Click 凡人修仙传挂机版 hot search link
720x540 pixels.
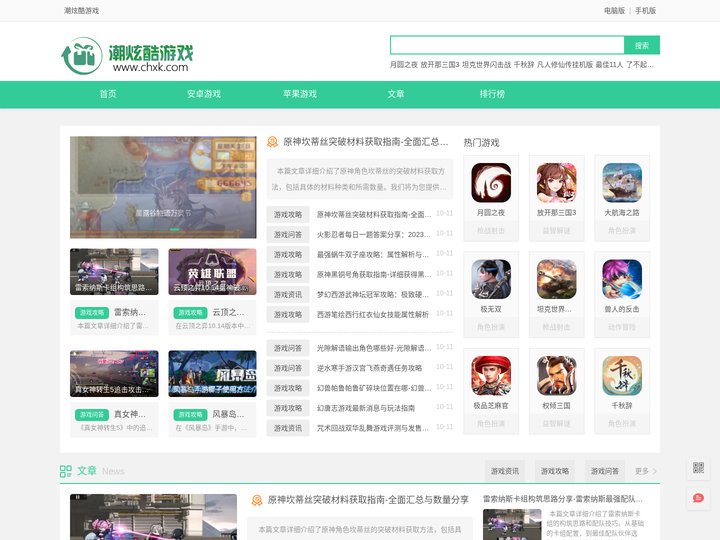[x=565, y=65]
